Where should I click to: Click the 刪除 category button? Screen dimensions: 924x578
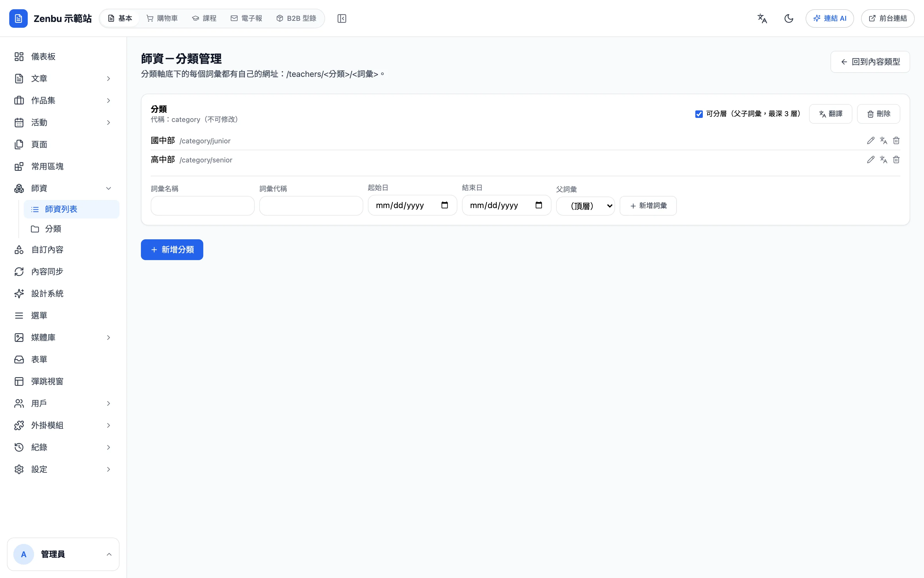[x=878, y=114]
